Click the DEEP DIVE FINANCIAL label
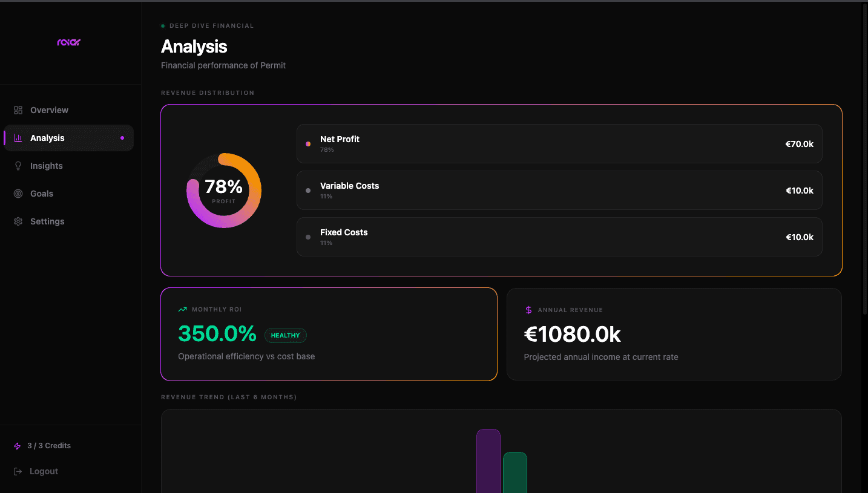Image resolution: width=868 pixels, height=493 pixels. point(211,26)
